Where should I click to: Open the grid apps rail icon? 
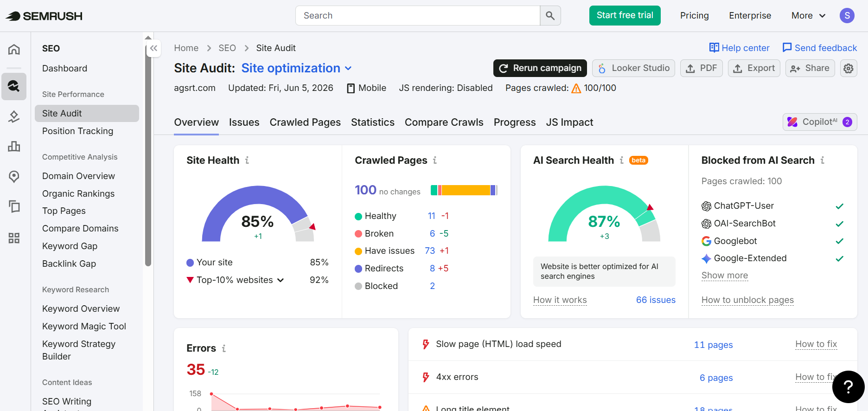coord(14,238)
